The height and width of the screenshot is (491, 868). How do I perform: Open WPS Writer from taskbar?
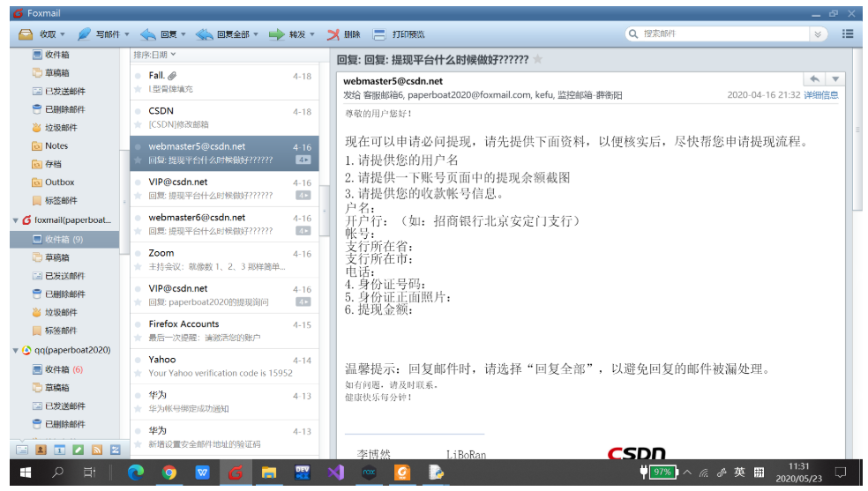pos(202,472)
